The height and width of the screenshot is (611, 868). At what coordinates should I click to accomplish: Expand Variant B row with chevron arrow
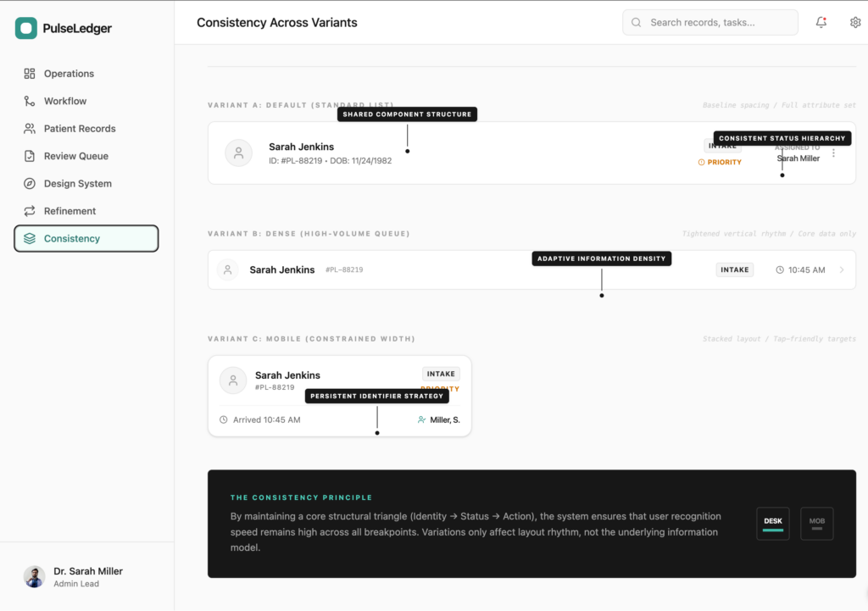[x=842, y=269]
